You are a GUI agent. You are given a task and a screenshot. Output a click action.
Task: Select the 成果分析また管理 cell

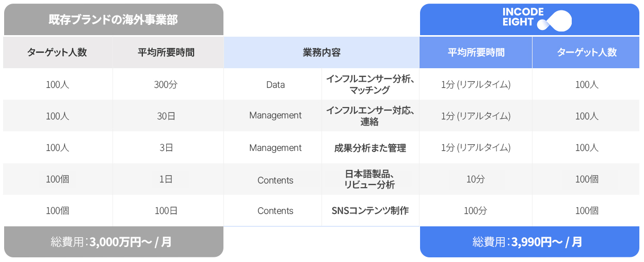[370, 148]
